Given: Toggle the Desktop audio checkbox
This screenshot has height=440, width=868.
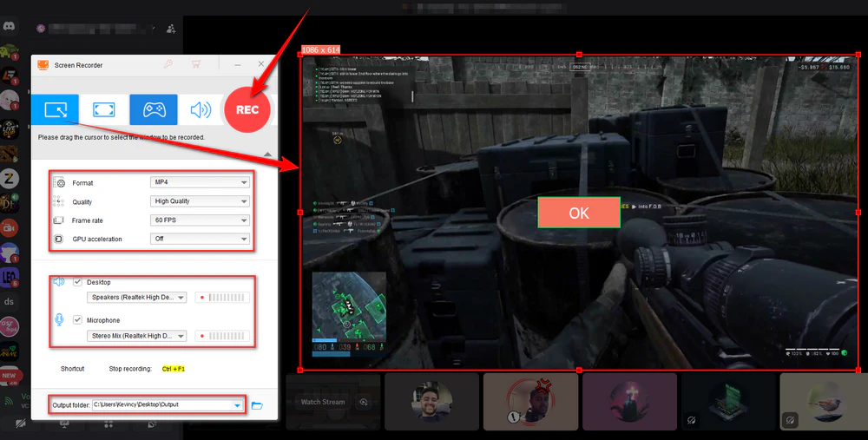Looking at the screenshot, I should [x=77, y=282].
